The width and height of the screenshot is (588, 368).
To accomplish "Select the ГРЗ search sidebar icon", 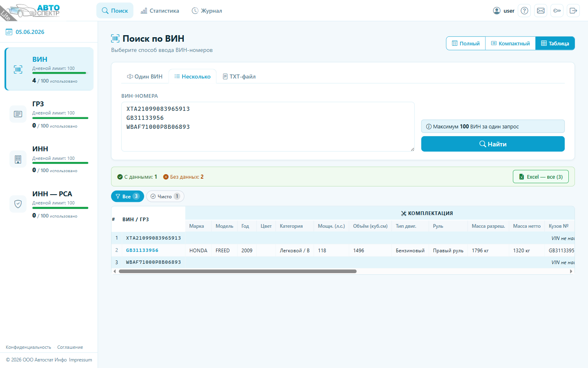I will point(18,114).
